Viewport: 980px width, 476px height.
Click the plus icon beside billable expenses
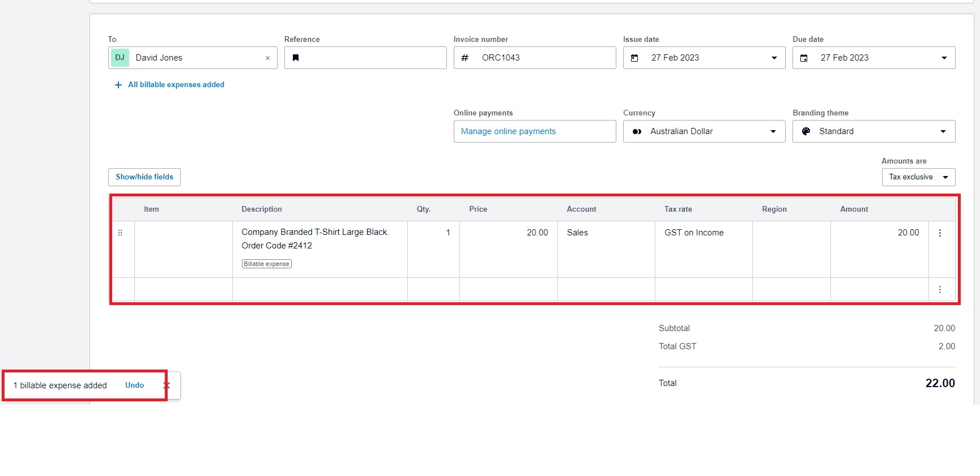(118, 85)
